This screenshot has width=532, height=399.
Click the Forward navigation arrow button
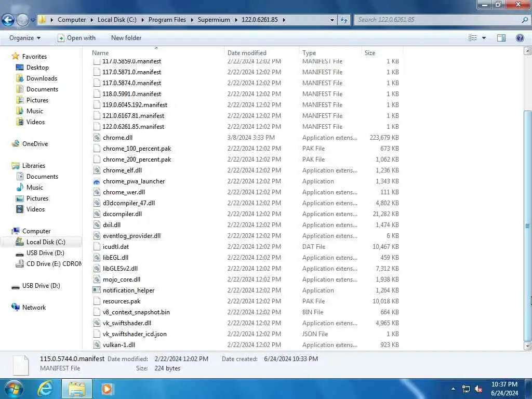tap(22, 20)
